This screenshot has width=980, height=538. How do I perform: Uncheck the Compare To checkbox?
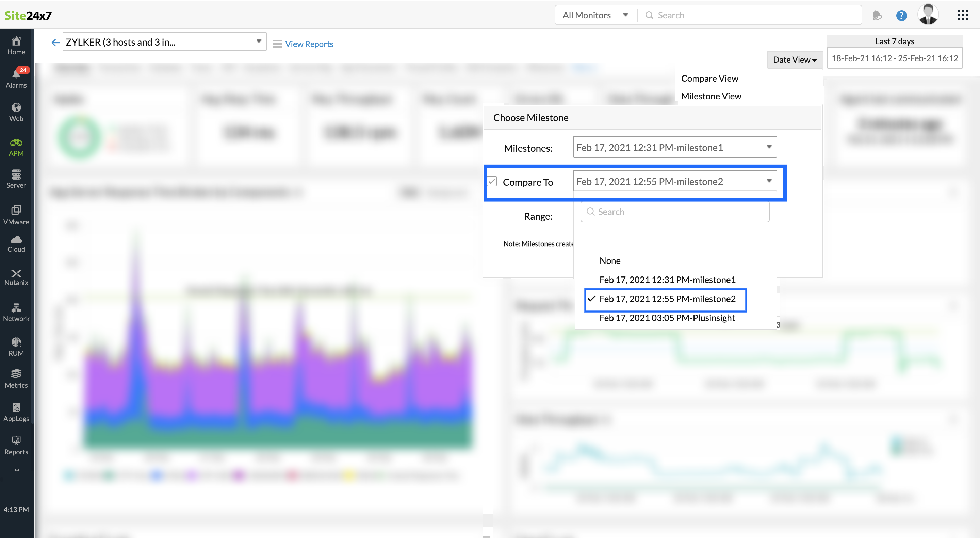[x=492, y=181]
